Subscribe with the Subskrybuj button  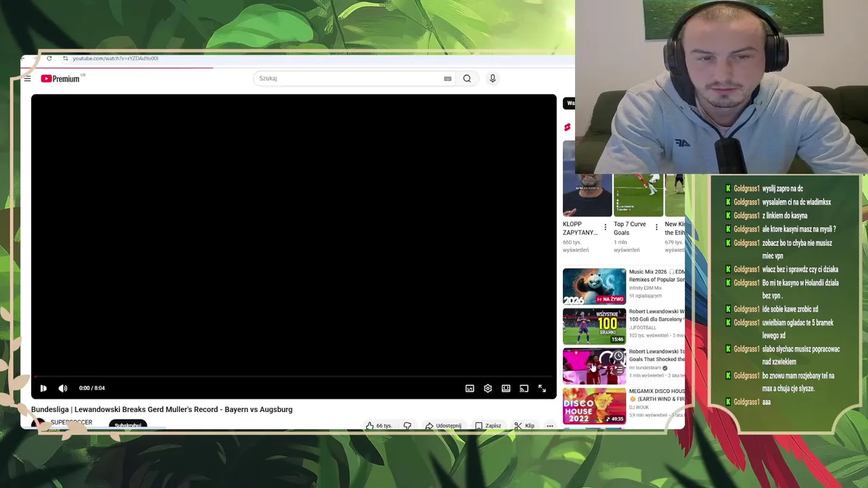coord(127,425)
